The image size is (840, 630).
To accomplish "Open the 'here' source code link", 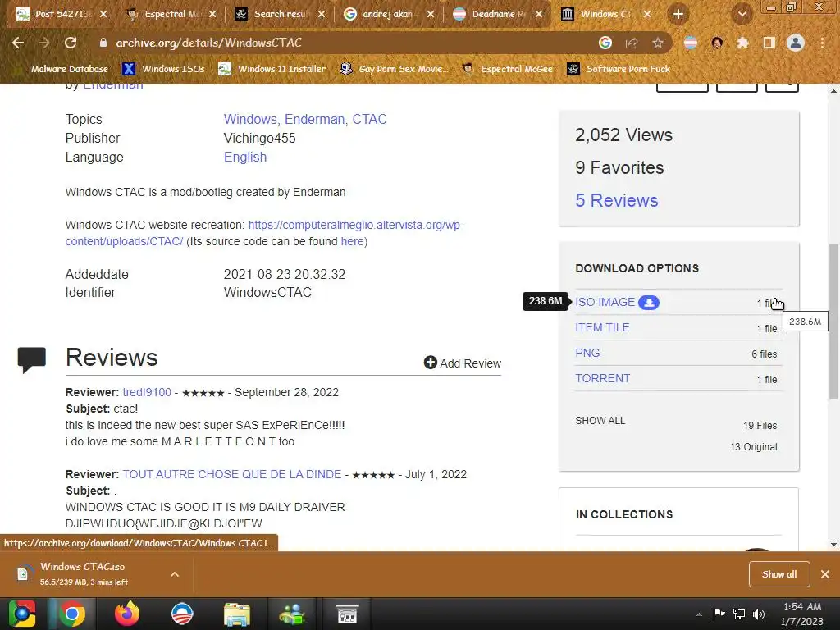I will [x=352, y=242].
